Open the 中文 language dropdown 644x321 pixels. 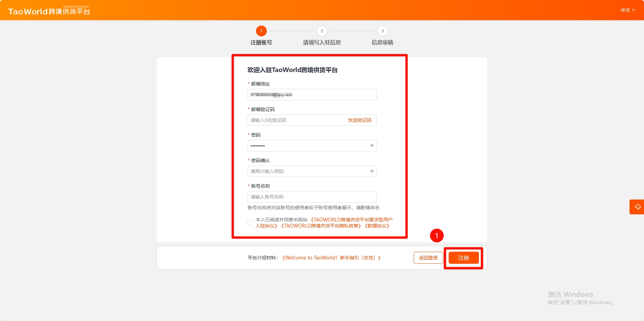click(627, 10)
